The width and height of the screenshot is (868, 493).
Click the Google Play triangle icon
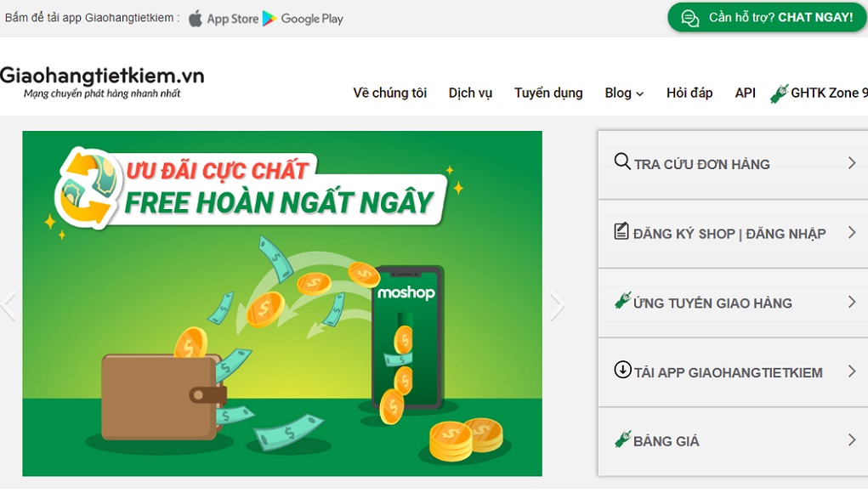pyautogui.click(x=269, y=18)
